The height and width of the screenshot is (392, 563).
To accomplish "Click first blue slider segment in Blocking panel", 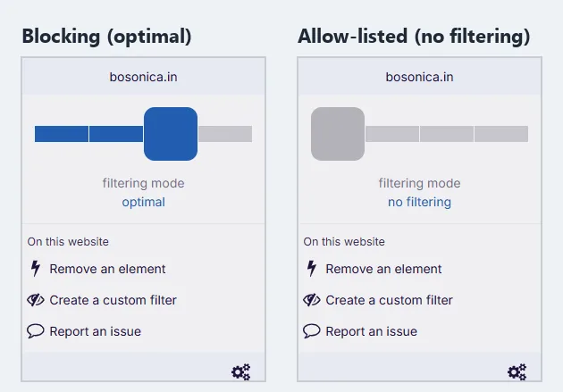I will pyautogui.click(x=62, y=134).
